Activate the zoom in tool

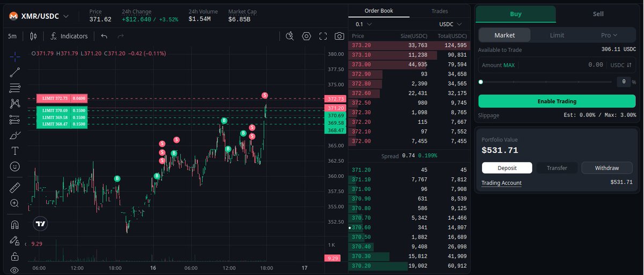click(15, 203)
